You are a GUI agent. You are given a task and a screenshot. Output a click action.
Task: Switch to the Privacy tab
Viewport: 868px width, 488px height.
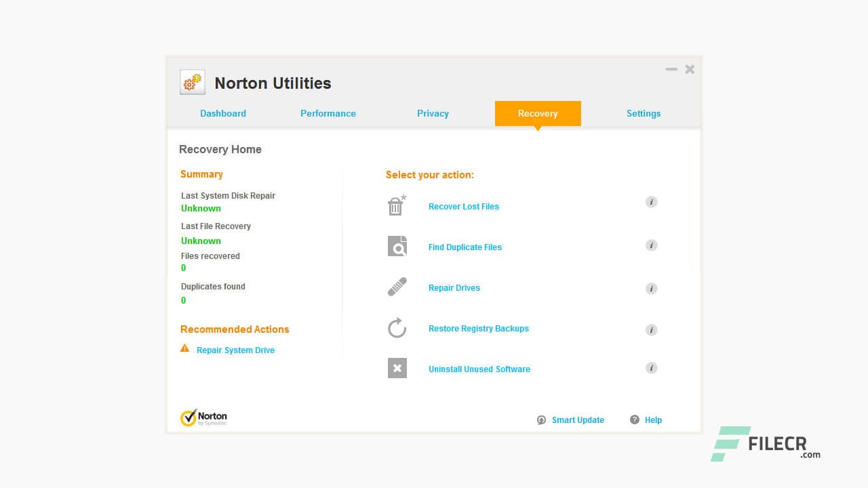pyautogui.click(x=433, y=113)
